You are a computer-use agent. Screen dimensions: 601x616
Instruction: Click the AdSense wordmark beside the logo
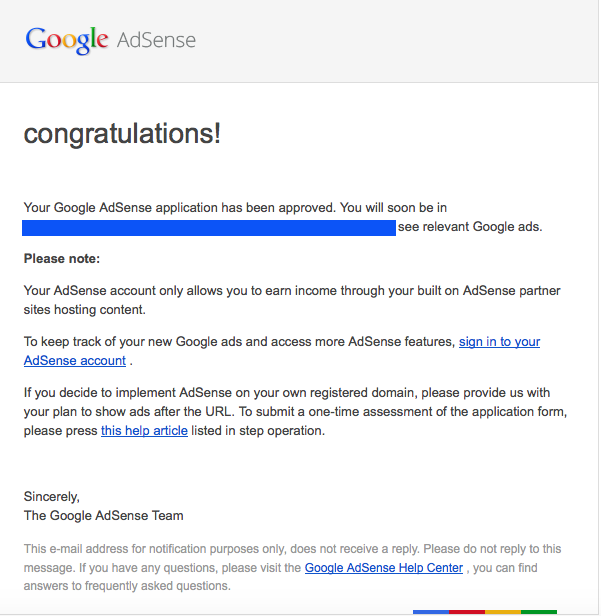tap(156, 41)
